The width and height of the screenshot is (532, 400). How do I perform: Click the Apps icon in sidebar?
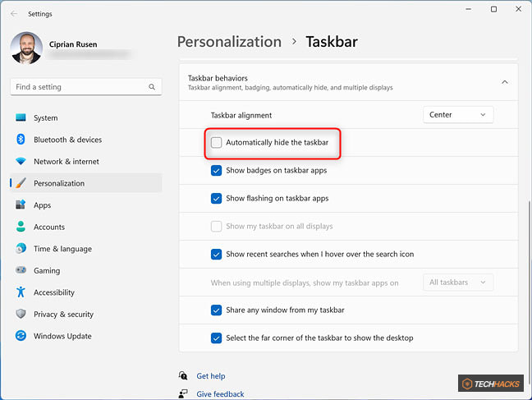click(21, 205)
